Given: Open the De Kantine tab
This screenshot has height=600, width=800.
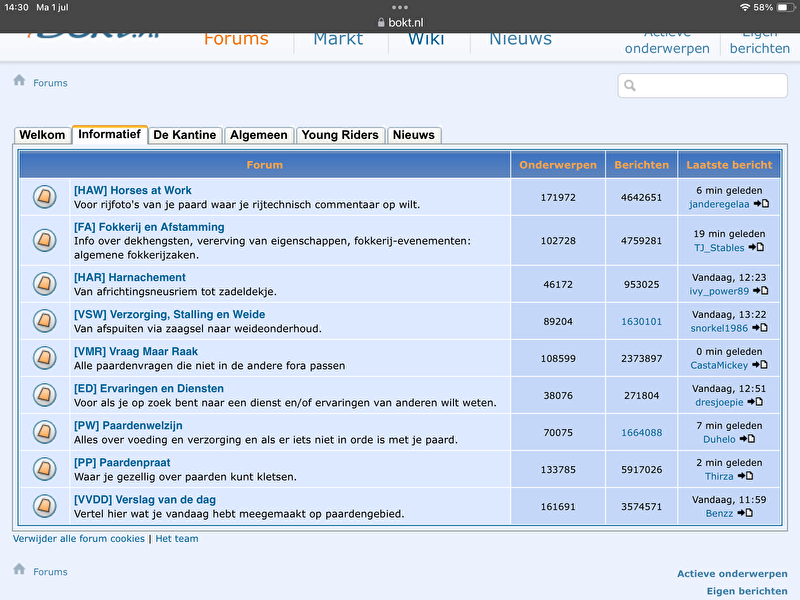Looking at the screenshot, I should [185, 135].
